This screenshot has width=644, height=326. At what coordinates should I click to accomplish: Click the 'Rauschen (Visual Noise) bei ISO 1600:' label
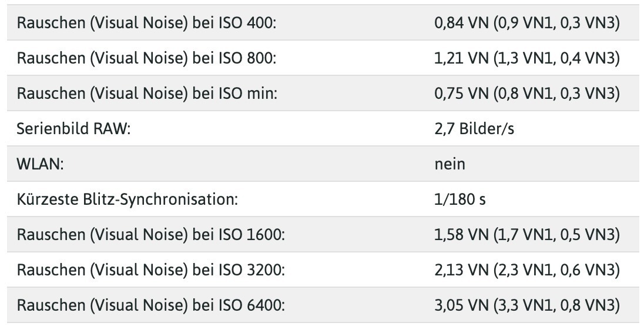pyautogui.click(x=151, y=235)
